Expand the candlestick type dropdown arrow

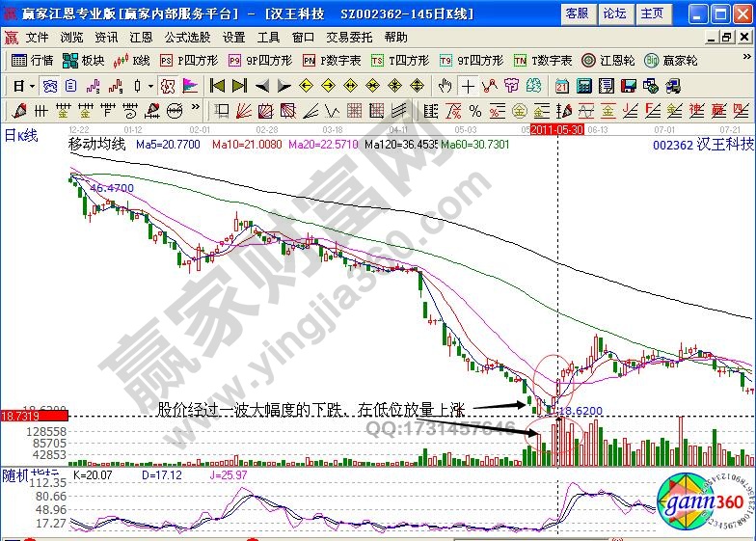[x=149, y=86]
